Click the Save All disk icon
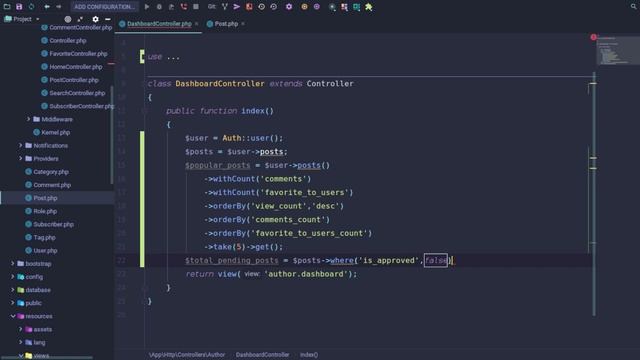Screen dimensions: 640x360 (x=19, y=7)
